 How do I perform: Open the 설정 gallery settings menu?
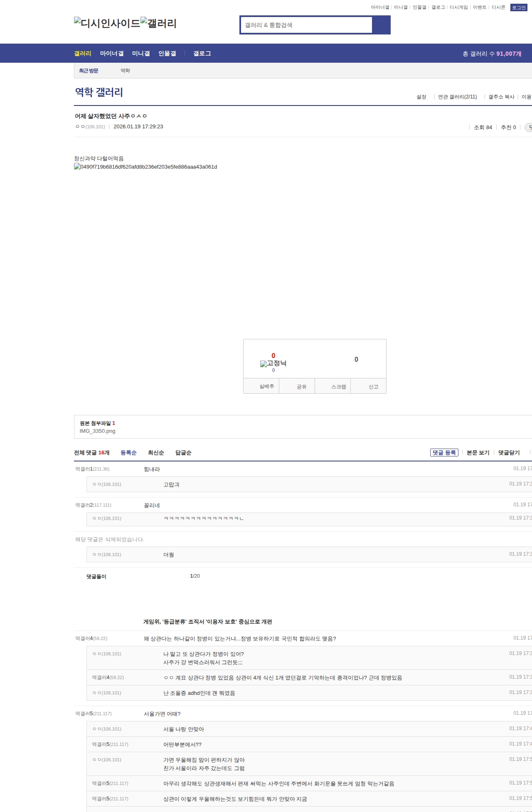(x=421, y=97)
